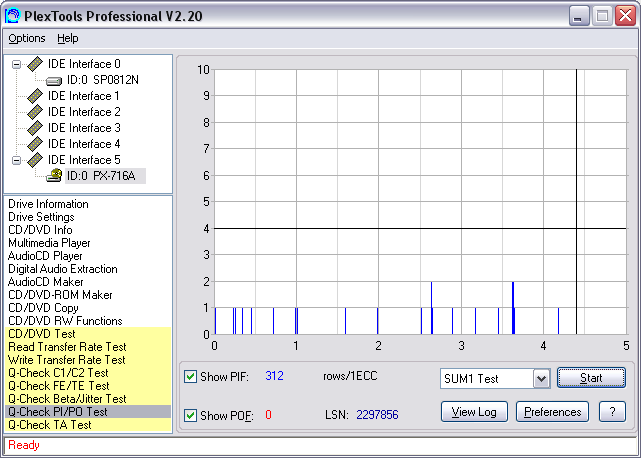641x458 pixels.
Task: Click the vertical cursor line on graph
Action: pos(576,202)
